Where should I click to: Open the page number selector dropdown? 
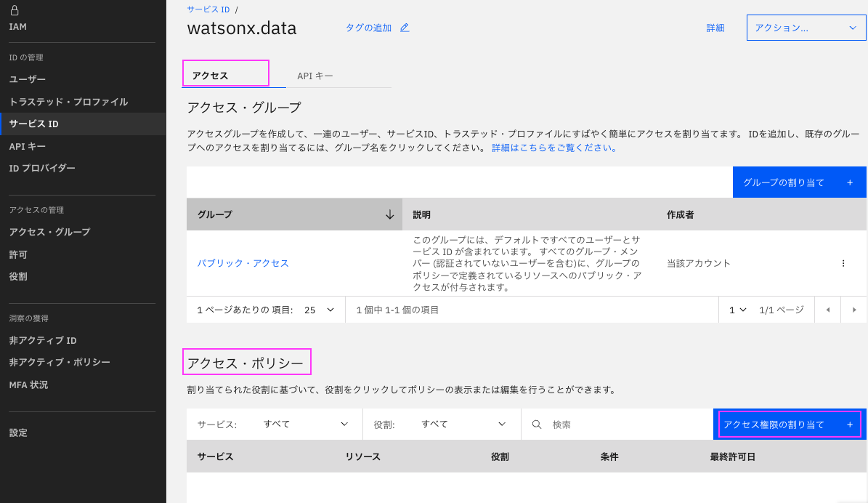point(738,310)
